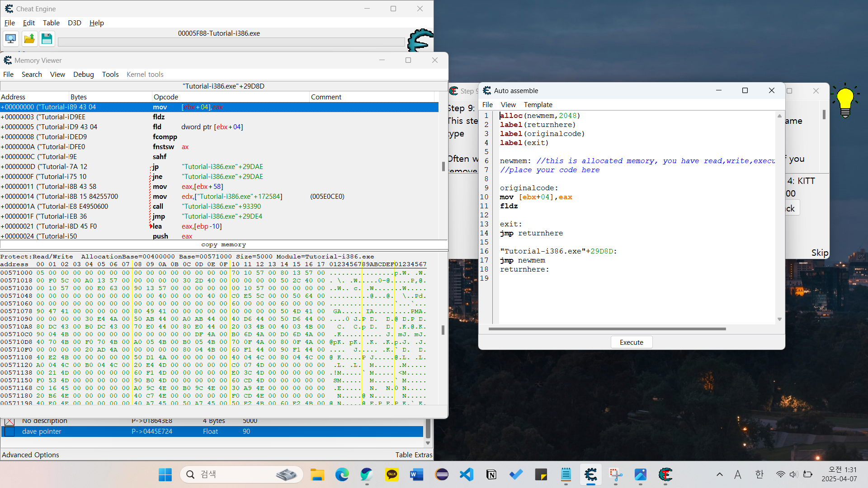Save the table with the floppy disk icon

click(47, 39)
